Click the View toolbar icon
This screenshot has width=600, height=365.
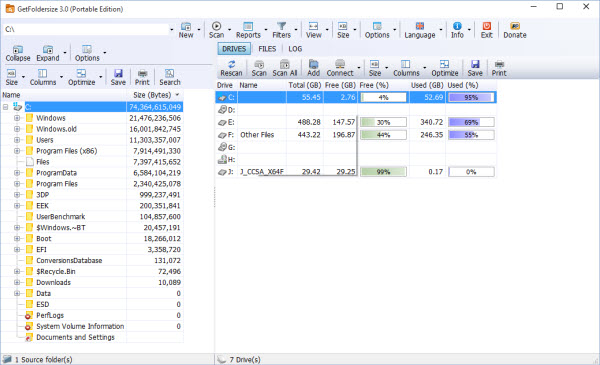[x=313, y=26]
